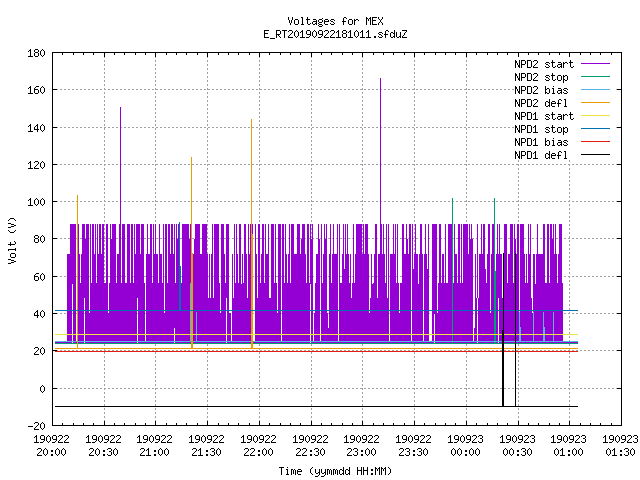
Task: Click the 'NPD2 start' legend label
Action: click(544, 64)
